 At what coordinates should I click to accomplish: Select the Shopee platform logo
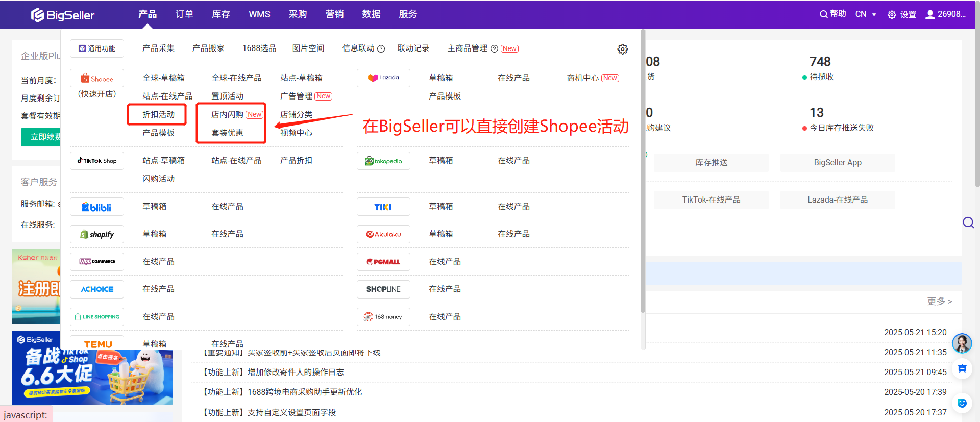pyautogui.click(x=97, y=79)
